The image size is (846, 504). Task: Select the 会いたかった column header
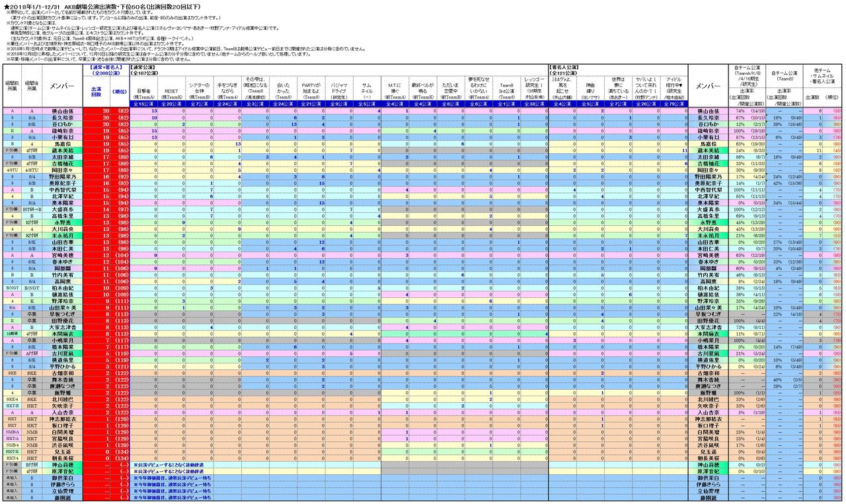click(x=283, y=89)
